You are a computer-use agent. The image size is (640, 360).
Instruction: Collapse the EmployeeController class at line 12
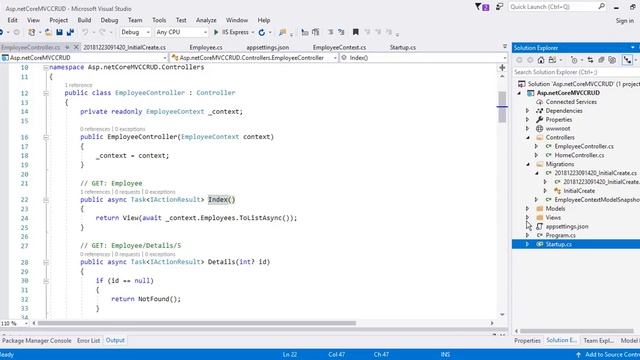[46, 93]
